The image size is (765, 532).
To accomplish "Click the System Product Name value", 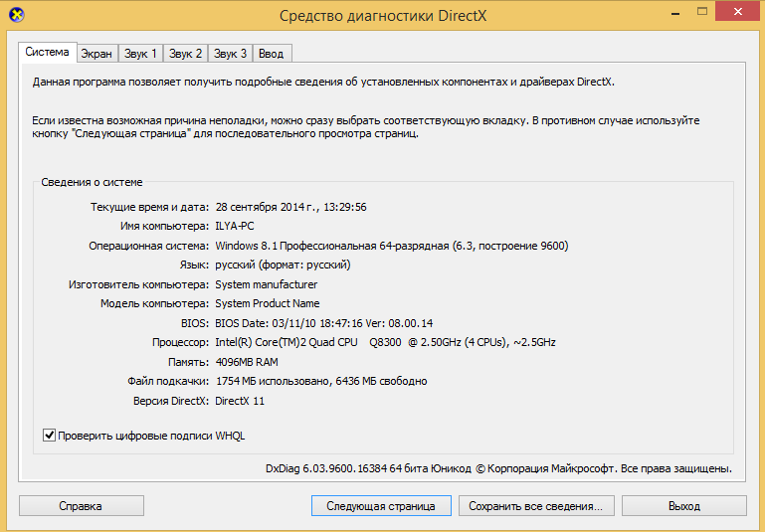I will click(x=268, y=303).
